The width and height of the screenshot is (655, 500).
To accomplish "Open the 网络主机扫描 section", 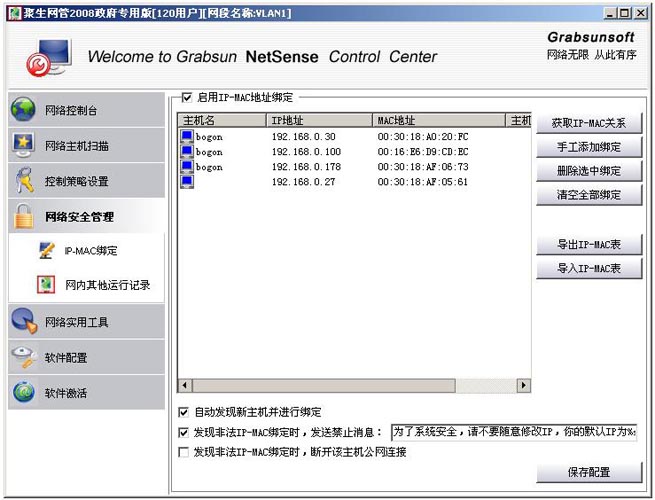I will click(86, 145).
